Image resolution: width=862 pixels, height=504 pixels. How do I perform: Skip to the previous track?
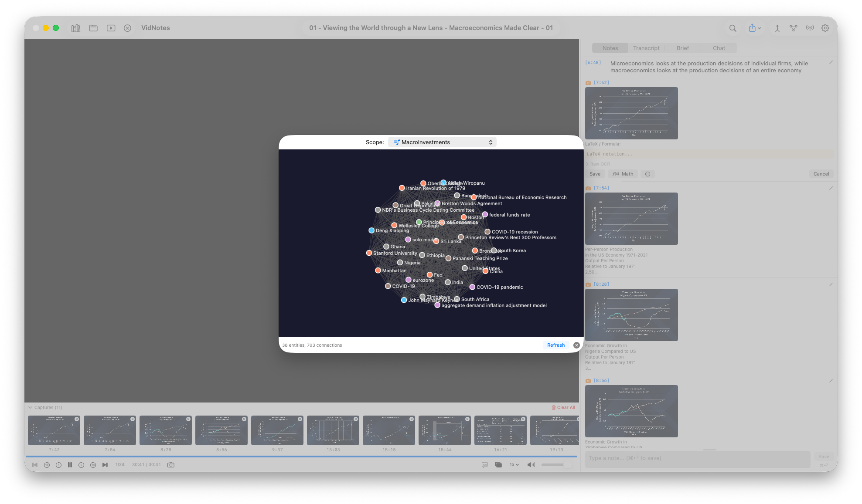click(35, 465)
